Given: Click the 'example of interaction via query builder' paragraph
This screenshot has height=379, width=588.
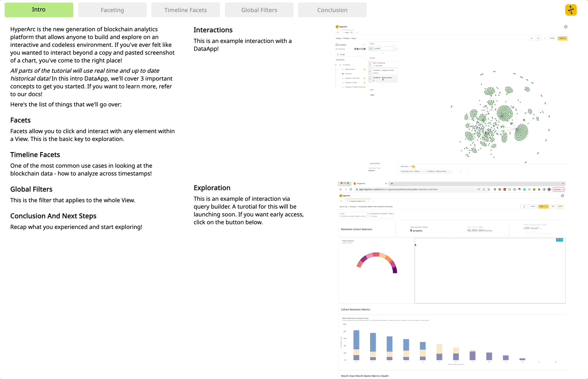Looking at the screenshot, I should 249,210.
